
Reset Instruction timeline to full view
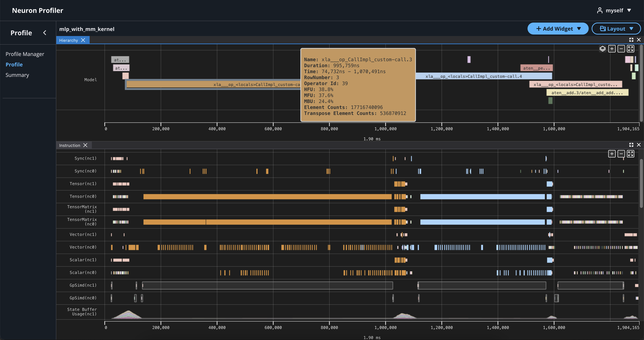(x=630, y=154)
